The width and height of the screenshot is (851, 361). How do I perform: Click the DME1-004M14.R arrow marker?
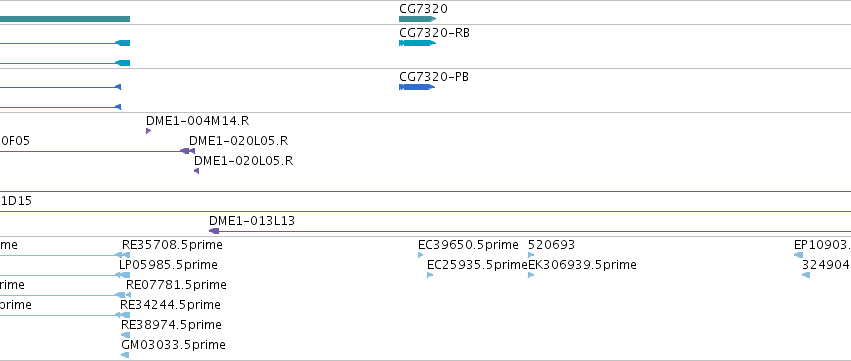tap(149, 131)
